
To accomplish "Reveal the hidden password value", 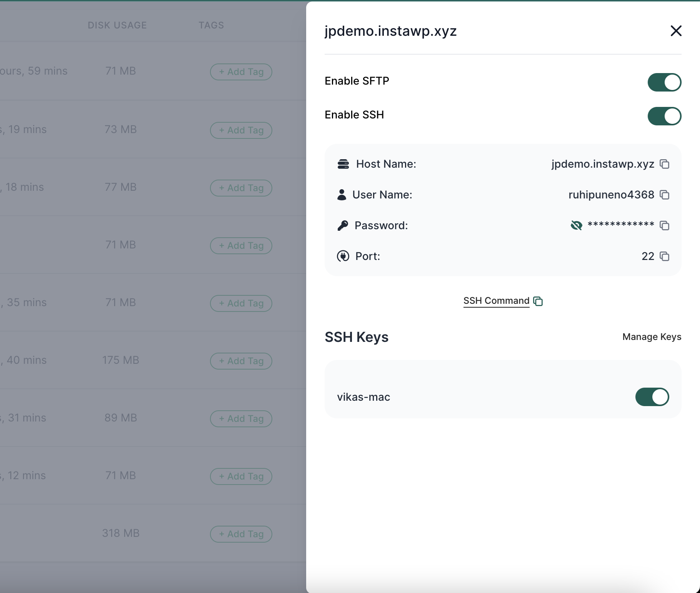I will [576, 225].
